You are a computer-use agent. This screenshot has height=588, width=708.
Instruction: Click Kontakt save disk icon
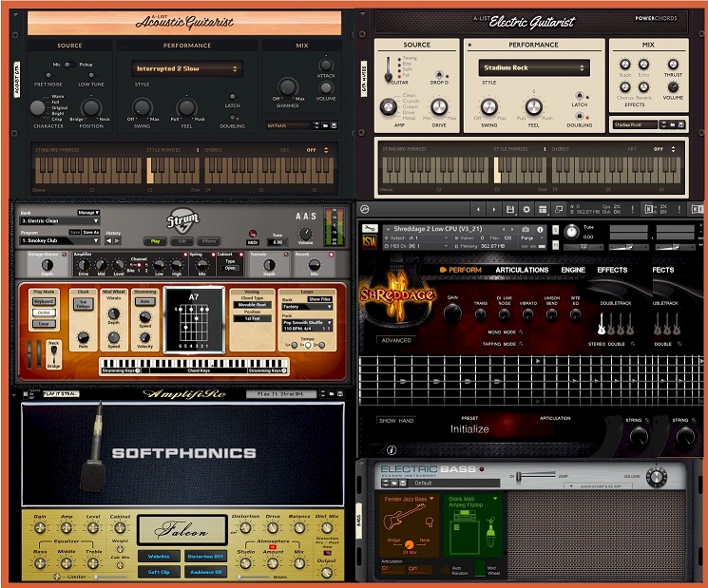pyautogui.click(x=510, y=209)
